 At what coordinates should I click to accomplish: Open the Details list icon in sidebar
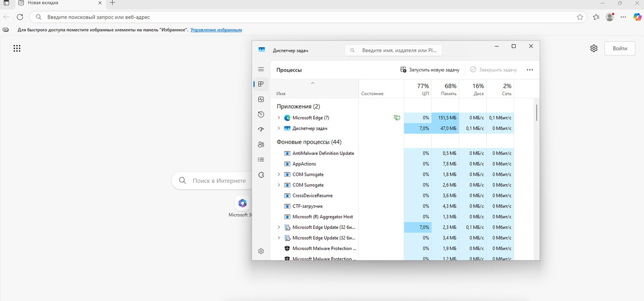[x=261, y=160]
